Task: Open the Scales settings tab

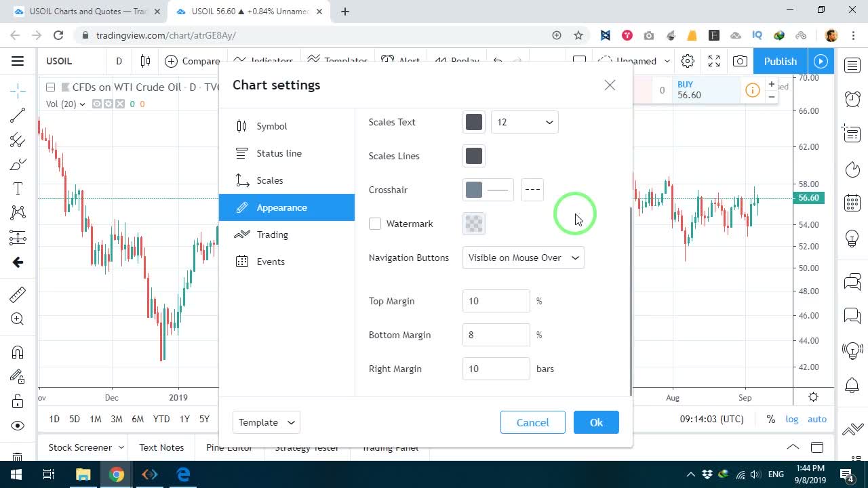Action: click(x=287, y=180)
